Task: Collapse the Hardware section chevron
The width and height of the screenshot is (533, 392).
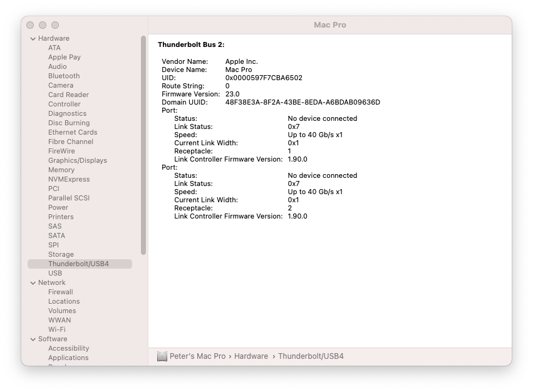Action: pyautogui.click(x=33, y=39)
